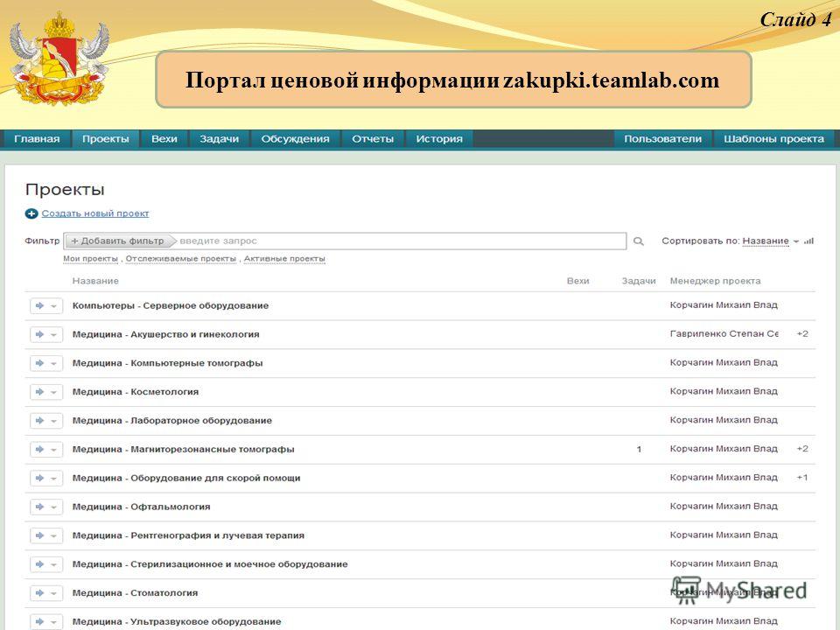Click the arrow icon for Медицина - Магниторезонансные томографы
Image resolution: width=840 pixels, height=630 pixels.
pyautogui.click(x=39, y=450)
